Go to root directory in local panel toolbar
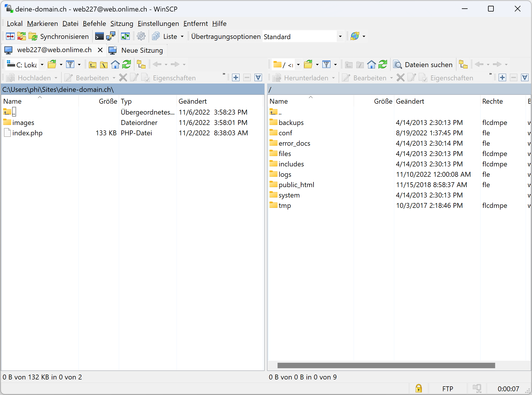Viewport: 532px width, 395px height. pyautogui.click(x=104, y=64)
